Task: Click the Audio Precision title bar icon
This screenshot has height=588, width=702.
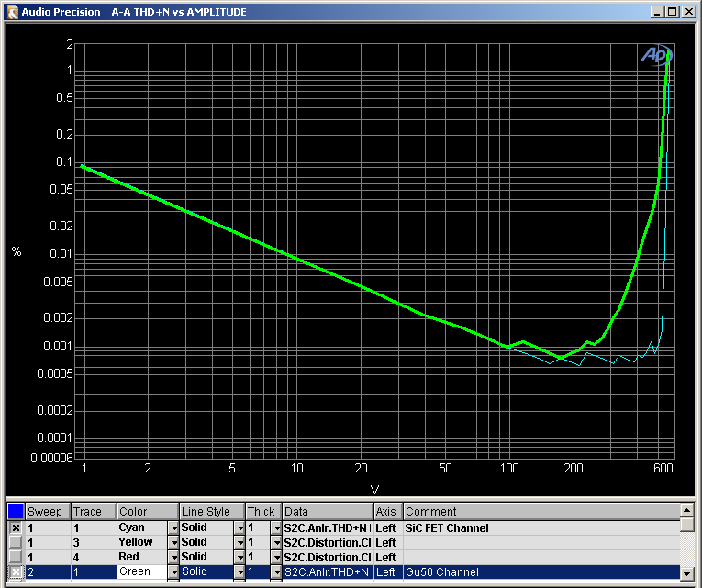Action: pos(12,12)
